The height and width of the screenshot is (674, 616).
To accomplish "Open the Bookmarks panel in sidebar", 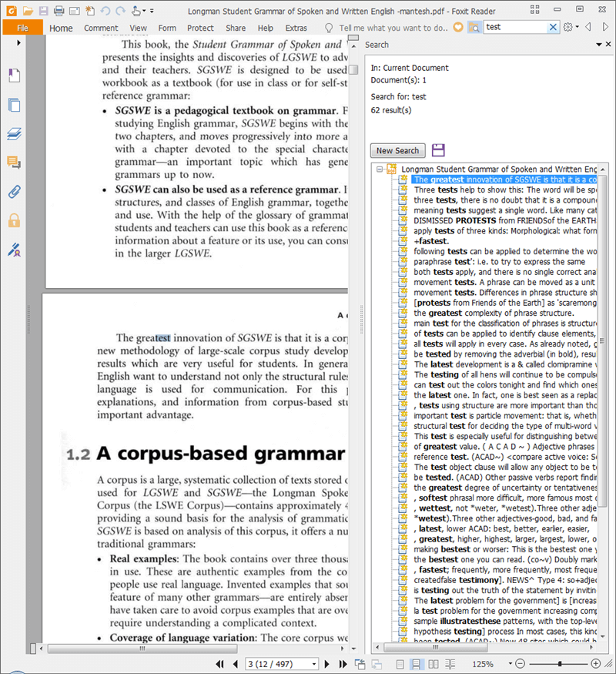I will tap(14, 75).
